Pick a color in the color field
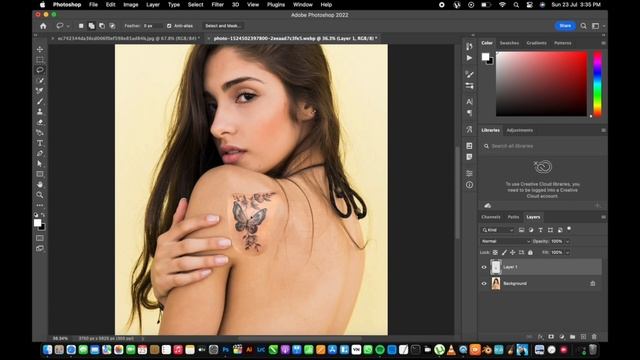 click(x=541, y=84)
